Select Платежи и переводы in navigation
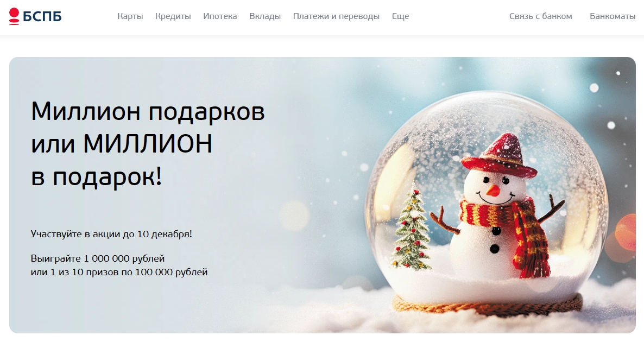Viewport: 644px width, 348px height. [336, 16]
